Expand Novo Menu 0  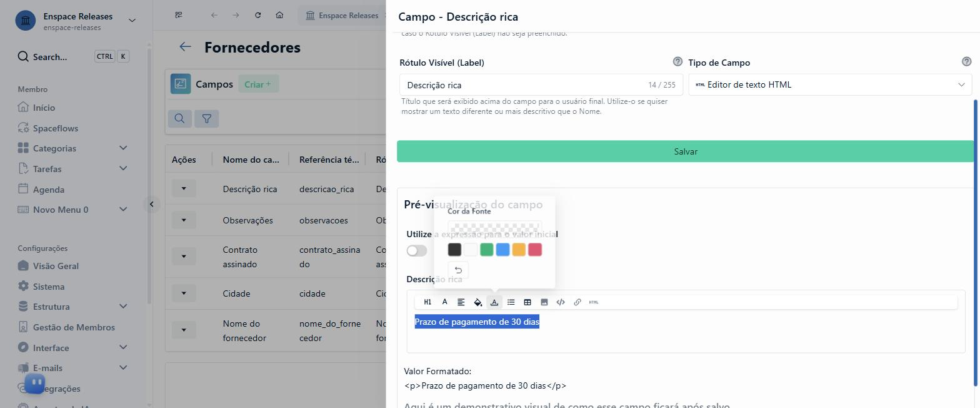pyautogui.click(x=123, y=209)
